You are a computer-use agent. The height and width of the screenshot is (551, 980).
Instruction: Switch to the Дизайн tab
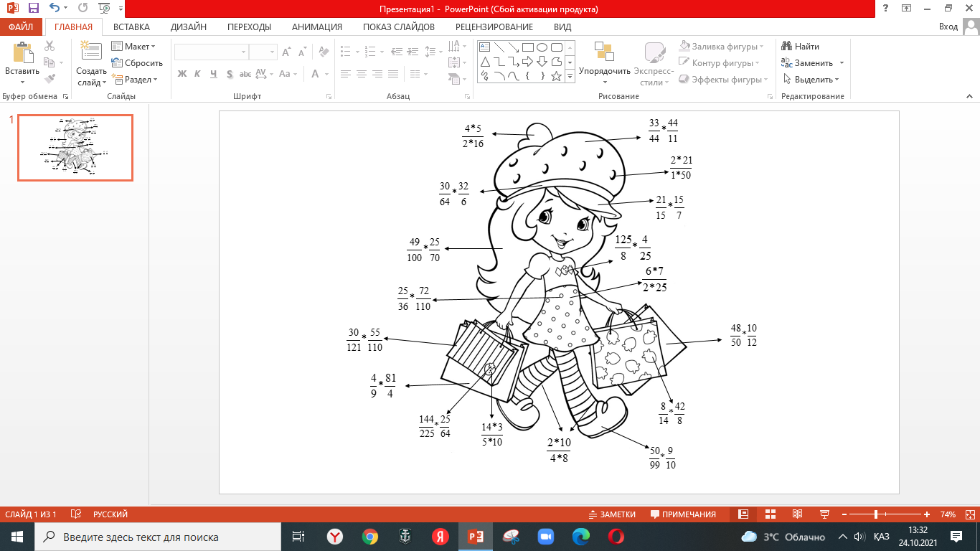[189, 27]
